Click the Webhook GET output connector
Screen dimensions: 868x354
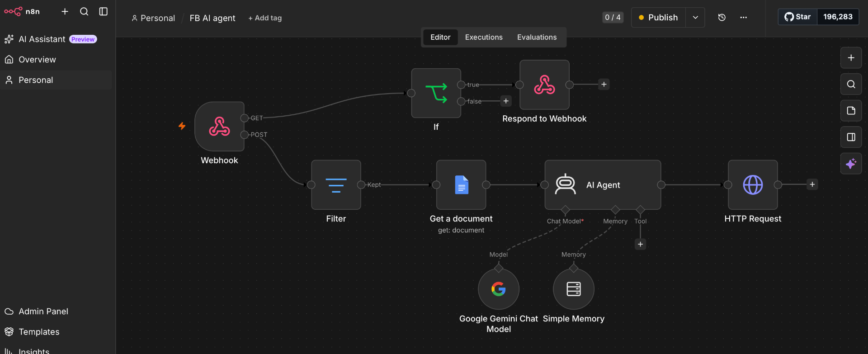[x=245, y=118]
